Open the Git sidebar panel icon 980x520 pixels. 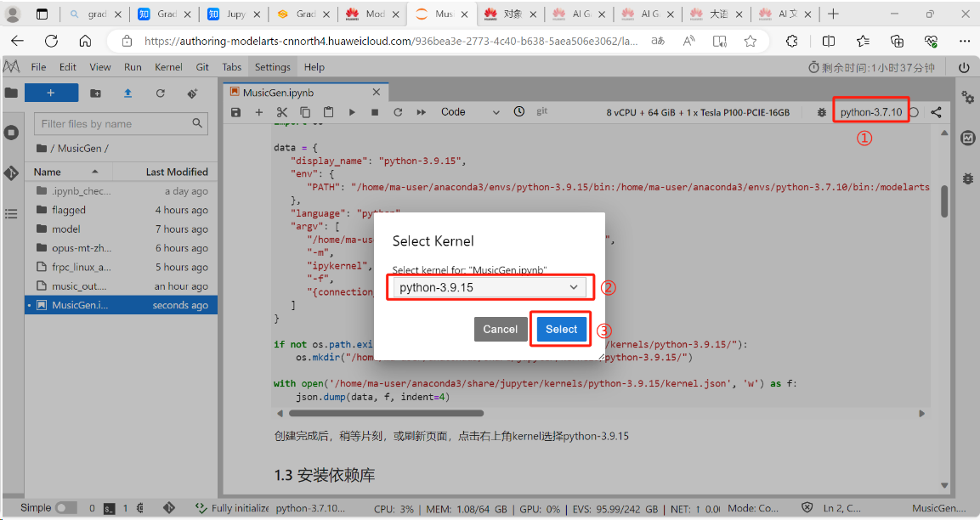(x=11, y=173)
